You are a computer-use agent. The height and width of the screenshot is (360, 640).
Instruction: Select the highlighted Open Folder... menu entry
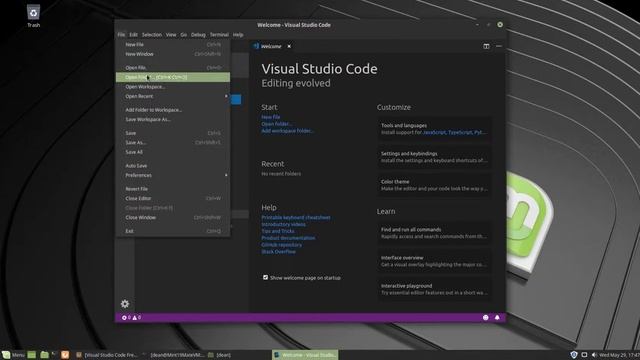click(173, 77)
